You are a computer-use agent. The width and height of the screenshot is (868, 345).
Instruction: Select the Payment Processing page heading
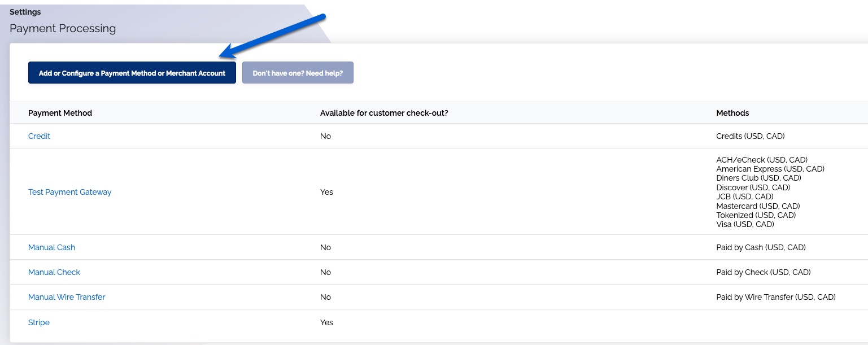click(x=63, y=28)
